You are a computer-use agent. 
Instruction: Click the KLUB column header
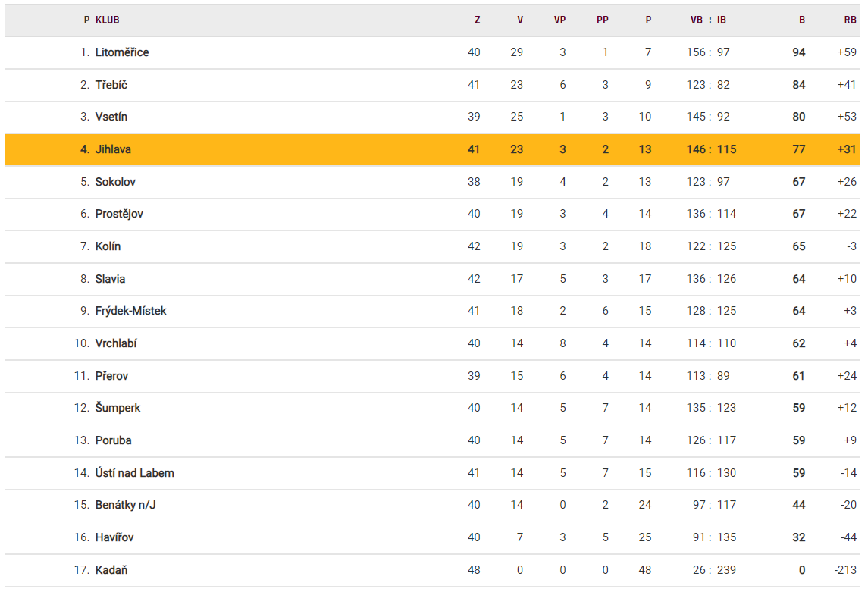pos(108,20)
